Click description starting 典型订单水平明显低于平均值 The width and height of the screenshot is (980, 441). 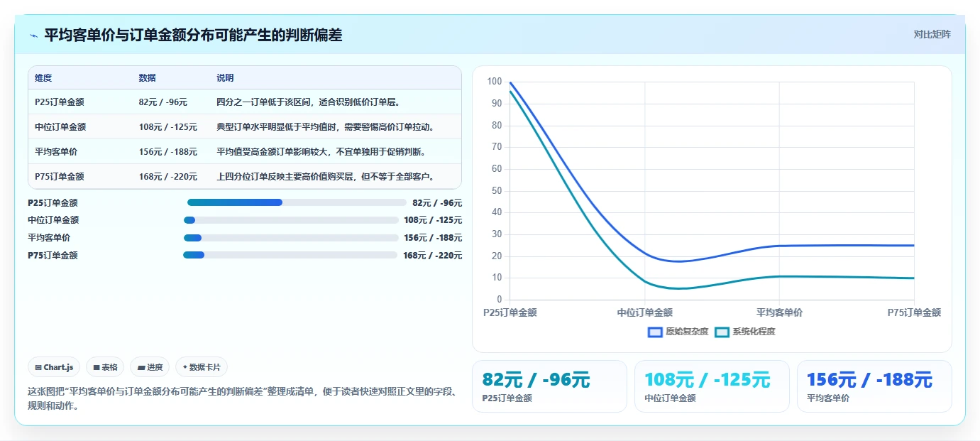pos(325,127)
